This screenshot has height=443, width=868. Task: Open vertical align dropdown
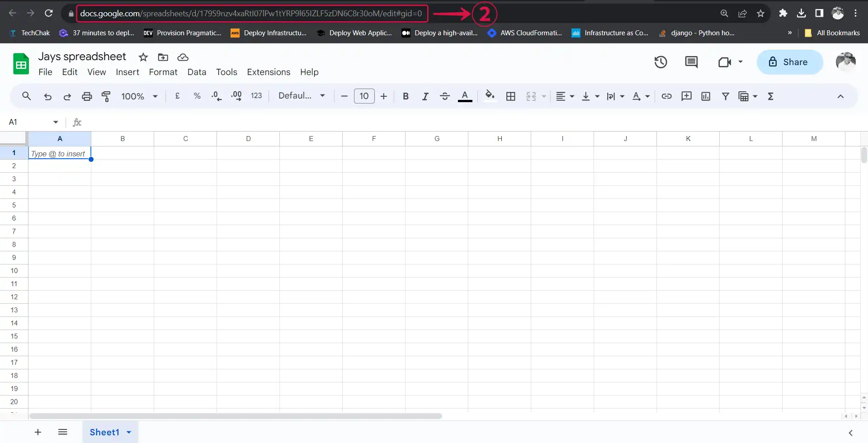pyautogui.click(x=590, y=96)
